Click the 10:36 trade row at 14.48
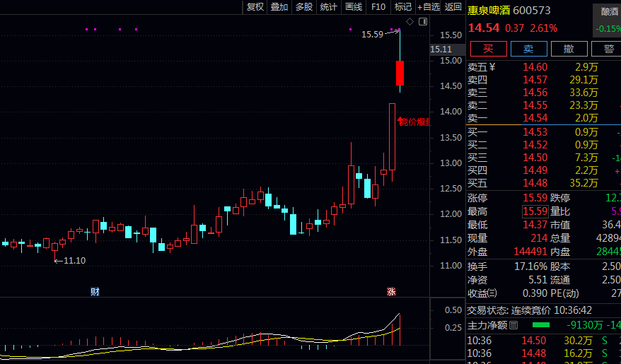This screenshot has width=621, height=364. click(544, 353)
